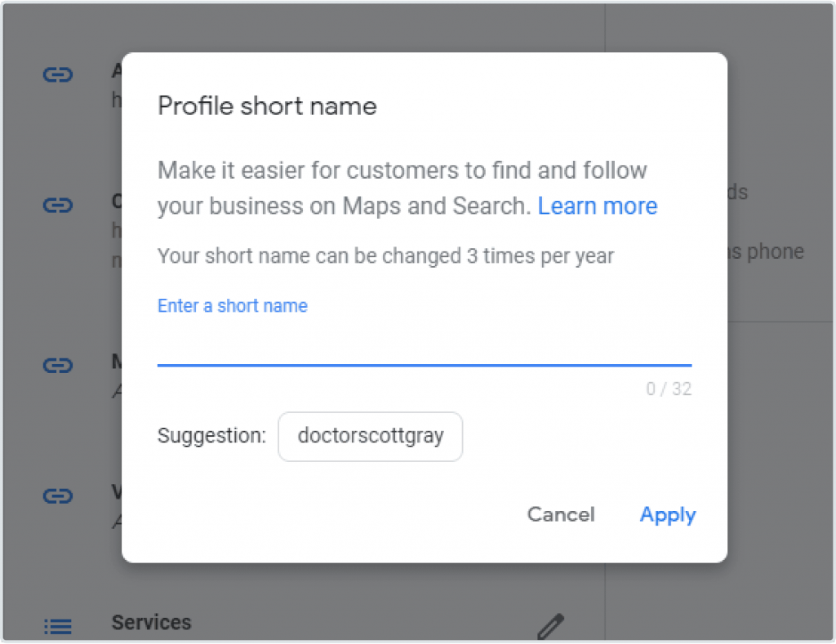Click inside the short name text field
This screenshot has height=644, width=836.
point(424,347)
